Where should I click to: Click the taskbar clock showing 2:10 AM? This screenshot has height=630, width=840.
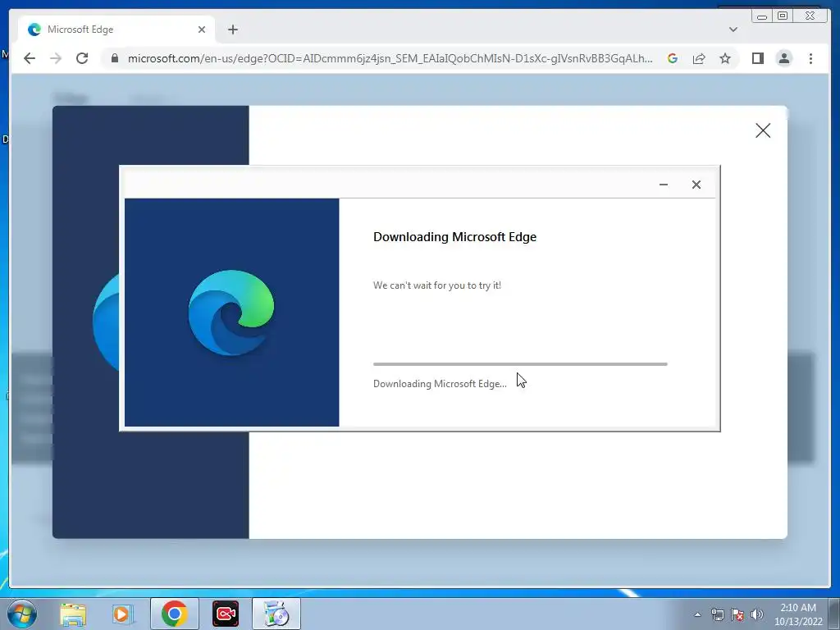[798, 614]
